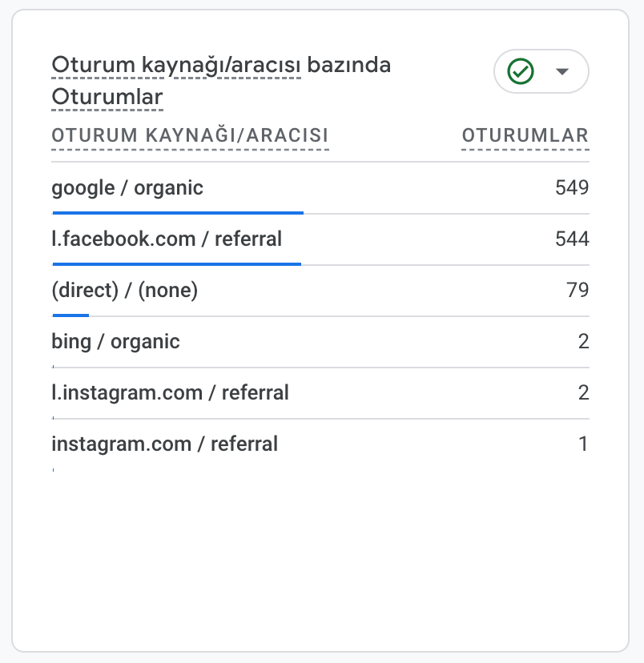Click the short blue bar under (direct)
Viewport: 644px width, 663px height.
[x=69, y=315]
